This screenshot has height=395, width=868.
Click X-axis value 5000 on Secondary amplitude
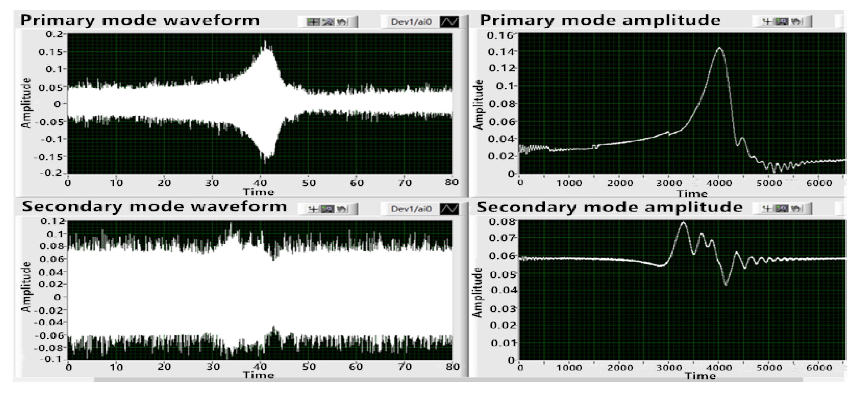tap(769, 368)
